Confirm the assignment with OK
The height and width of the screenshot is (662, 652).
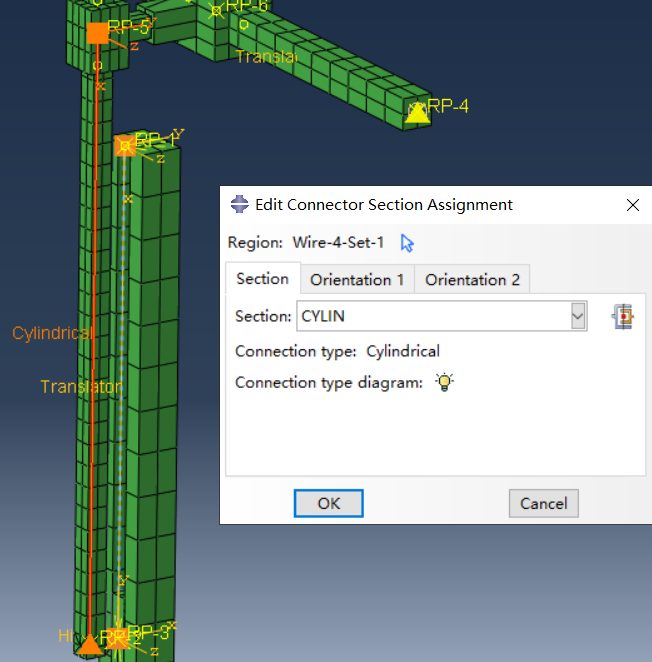pos(328,503)
